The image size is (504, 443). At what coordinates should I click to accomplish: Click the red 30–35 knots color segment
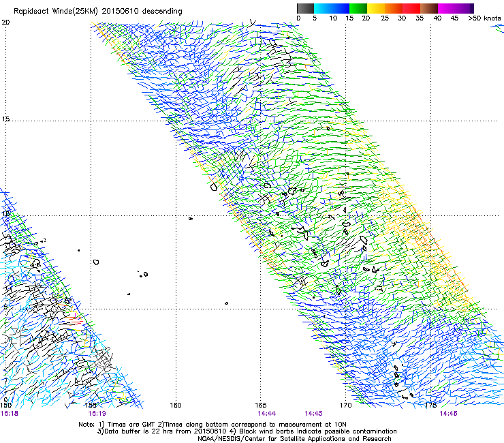pyautogui.click(x=411, y=8)
